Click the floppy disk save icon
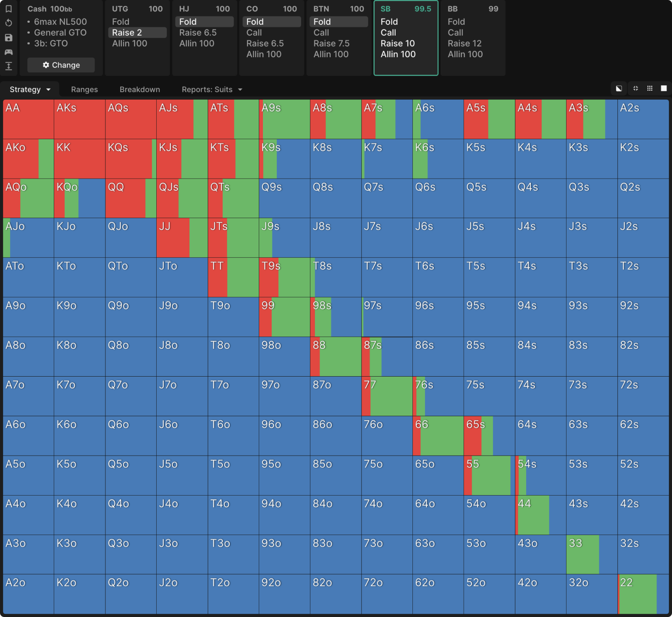The width and height of the screenshot is (672, 617). pyautogui.click(x=8, y=38)
